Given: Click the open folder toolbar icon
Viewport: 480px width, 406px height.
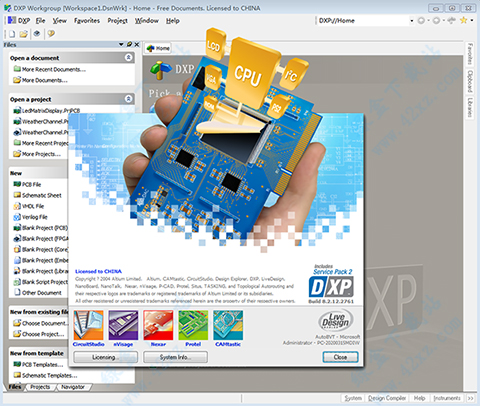Looking at the screenshot, I should (23, 34).
